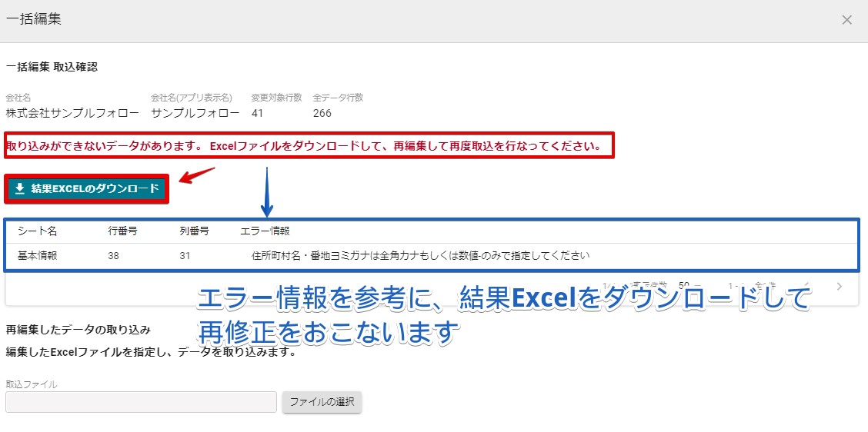The image size is (868, 432).
Task: Click the 行番号 column header
Action: [x=123, y=231]
